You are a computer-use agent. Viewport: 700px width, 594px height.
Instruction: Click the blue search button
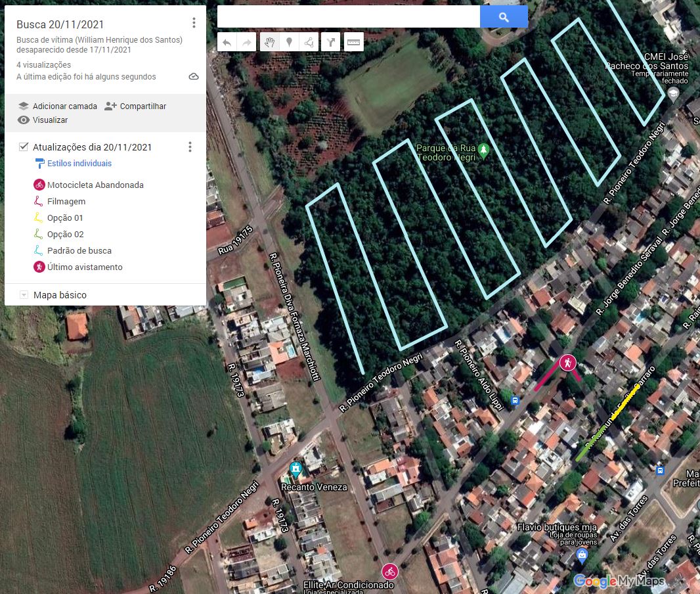point(504,17)
